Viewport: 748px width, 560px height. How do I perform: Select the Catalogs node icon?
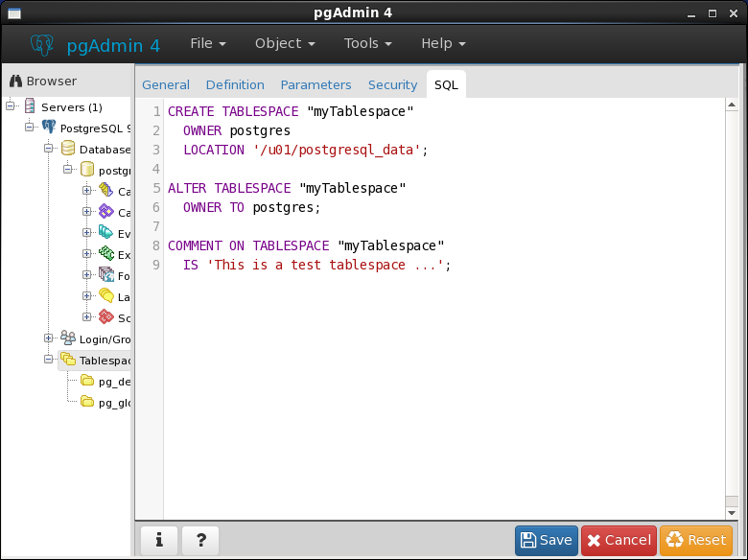click(x=105, y=211)
